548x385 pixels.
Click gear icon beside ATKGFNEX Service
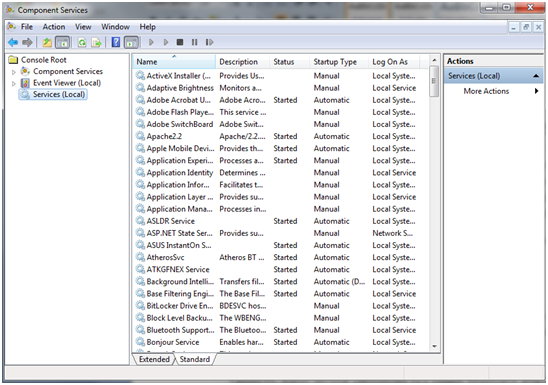(140, 269)
